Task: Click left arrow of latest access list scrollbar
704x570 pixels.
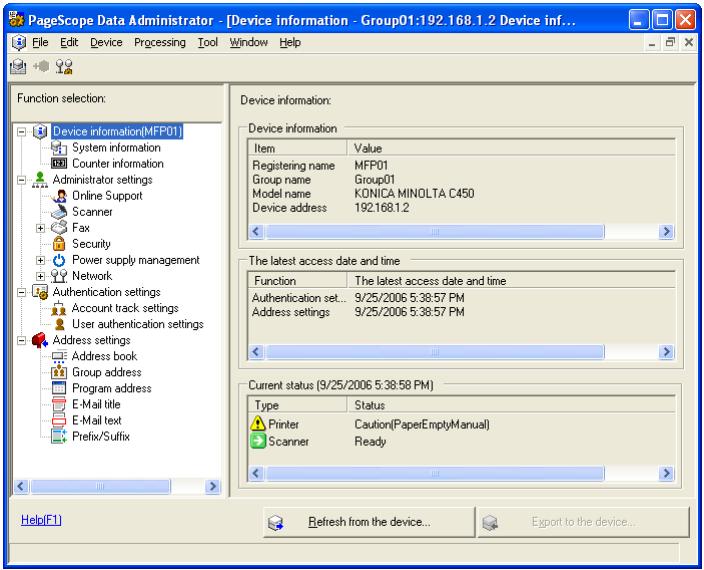Action: point(256,351)
